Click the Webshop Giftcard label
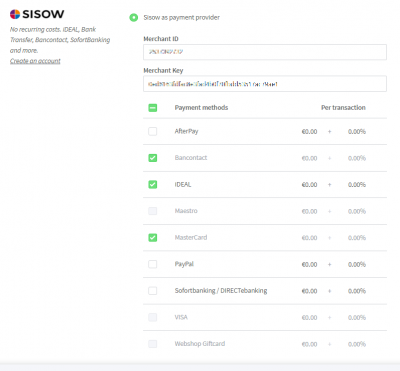Viewport: 400px width, 371px height. tap(200, 344)
